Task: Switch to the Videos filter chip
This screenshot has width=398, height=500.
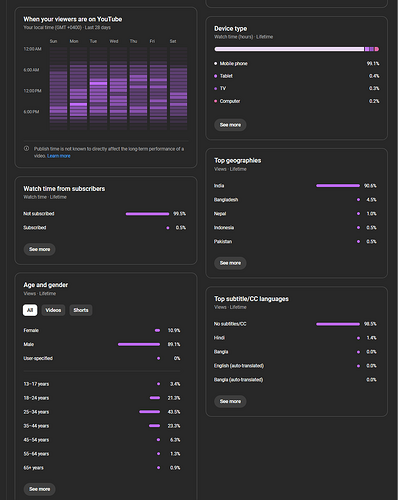Action: click(x=53, y=310)
